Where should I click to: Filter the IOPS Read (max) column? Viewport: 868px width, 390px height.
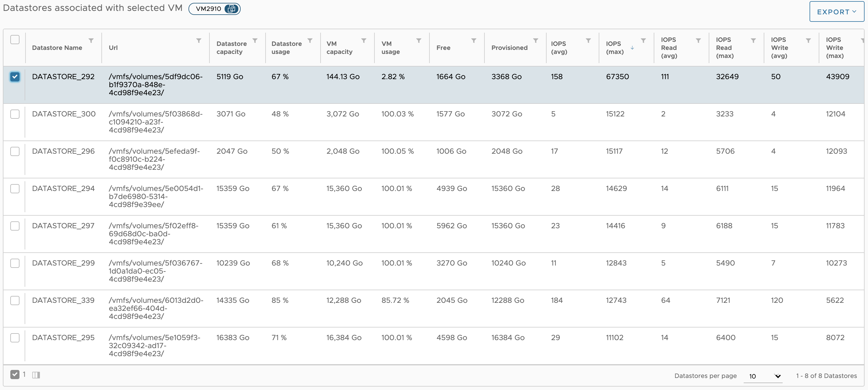pos(753,40)
